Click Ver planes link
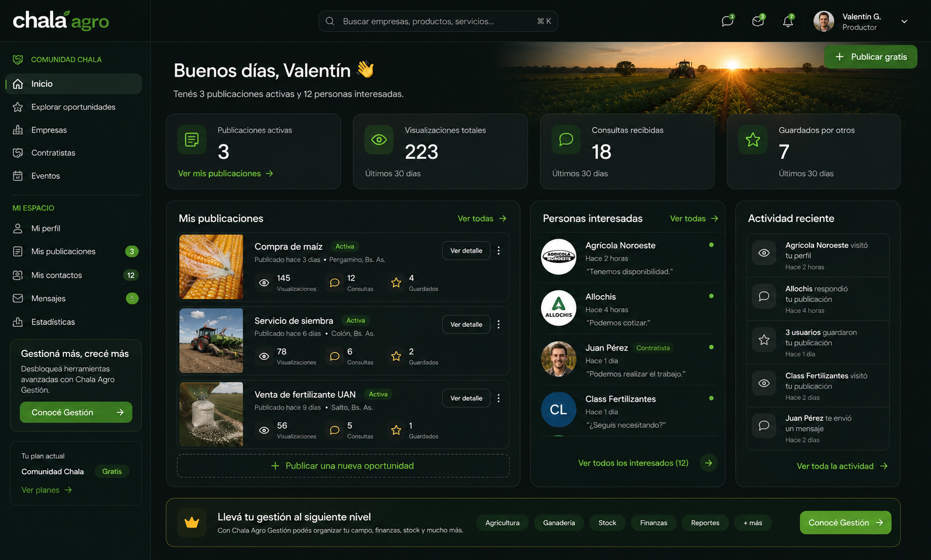 click(x=47, y=490)
